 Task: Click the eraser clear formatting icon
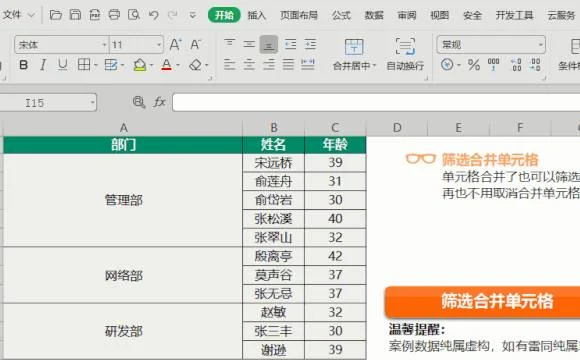(195, 65)
